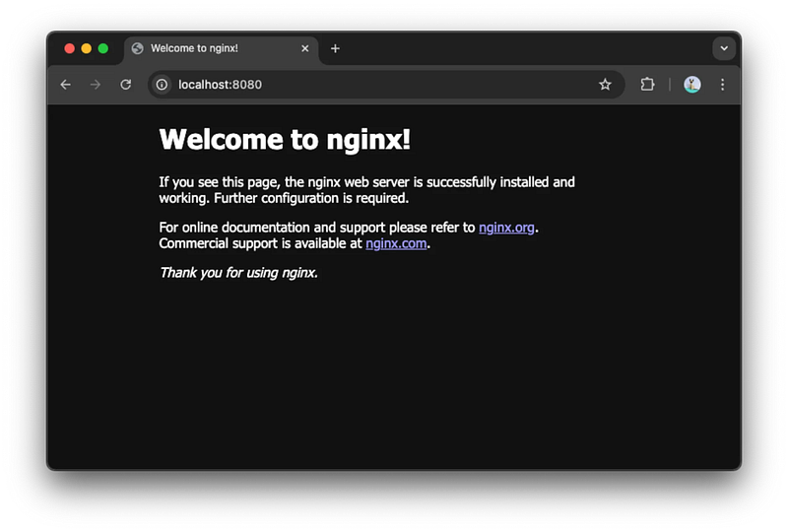This screenshot has width=788, height=532.
Task: Click the 'Thank you for using nginx.' text
Action: (238, 273)
